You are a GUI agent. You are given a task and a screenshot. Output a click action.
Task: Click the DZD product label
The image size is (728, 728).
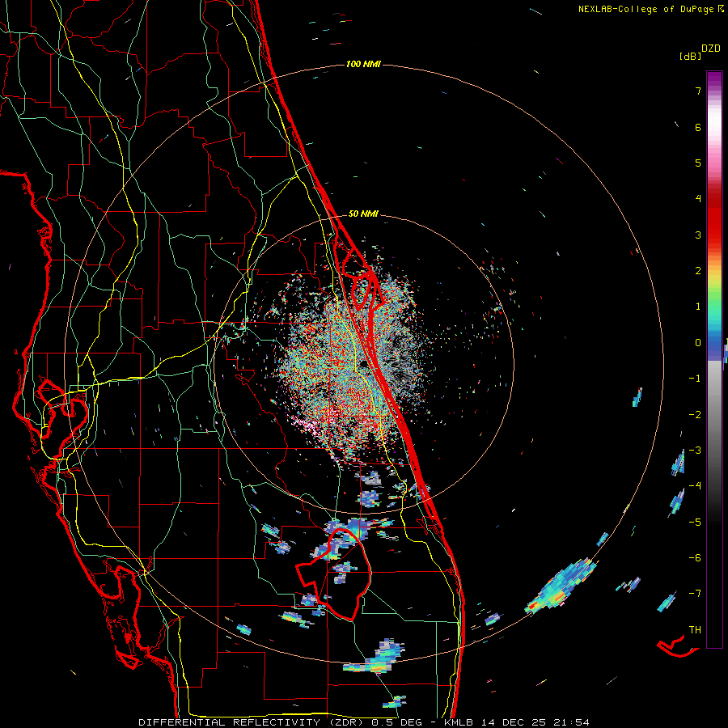(711, 49)
